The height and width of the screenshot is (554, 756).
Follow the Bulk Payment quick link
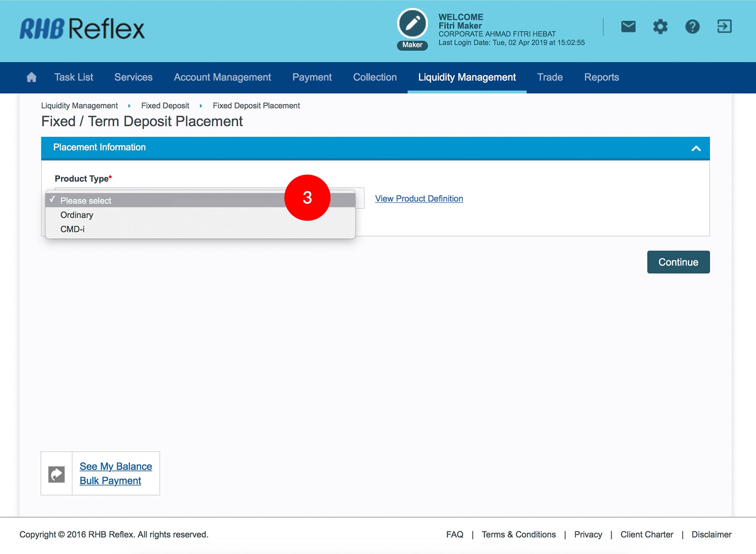[x=110, y=481]
